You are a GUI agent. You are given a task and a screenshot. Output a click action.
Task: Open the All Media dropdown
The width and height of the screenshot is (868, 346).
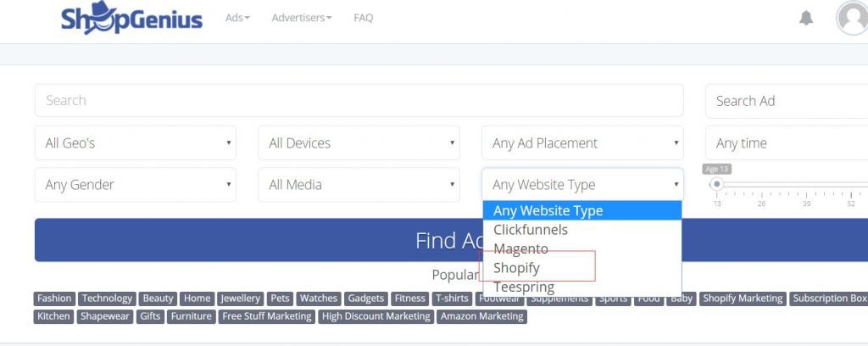coord(359,184)
